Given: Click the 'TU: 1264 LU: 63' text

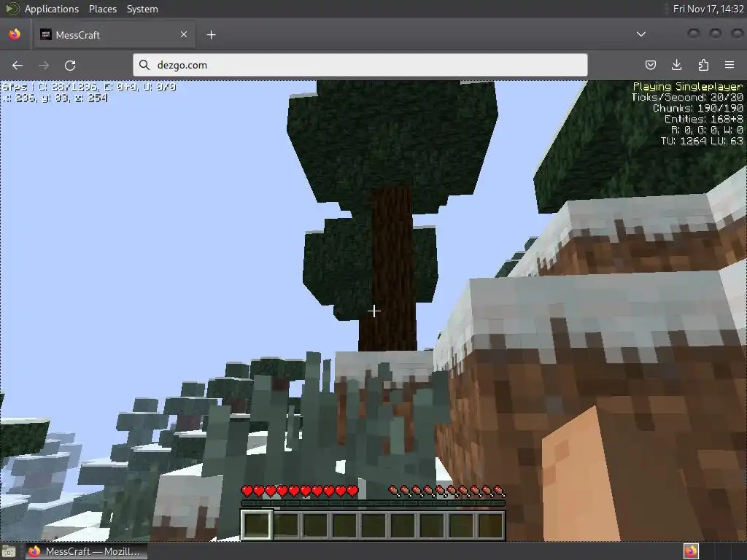Looking at the screenshot, I should pos(702,141).
